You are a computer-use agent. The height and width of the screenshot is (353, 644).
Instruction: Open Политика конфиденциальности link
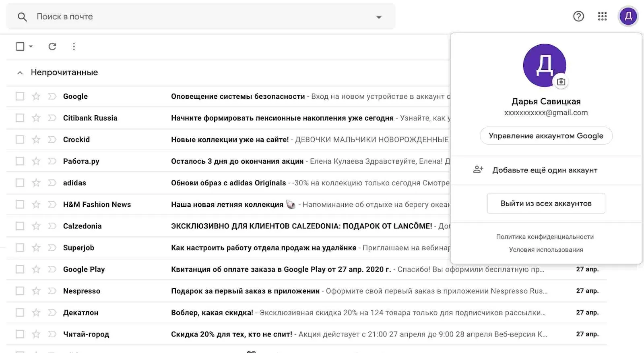545,237
